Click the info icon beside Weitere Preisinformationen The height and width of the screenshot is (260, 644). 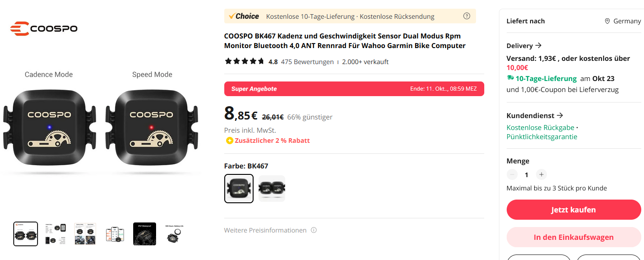coord(314,230)
